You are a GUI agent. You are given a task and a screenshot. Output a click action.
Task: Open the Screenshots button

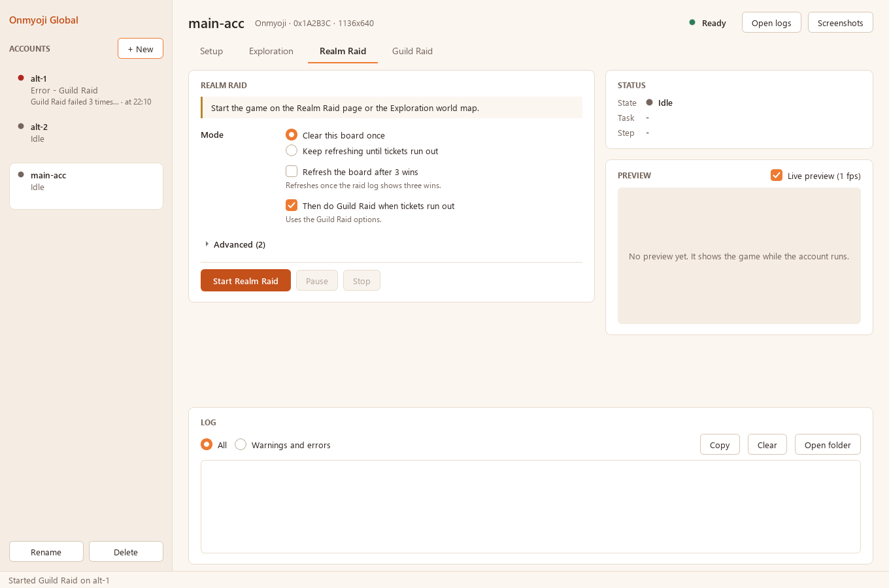[x=841, y=22]
